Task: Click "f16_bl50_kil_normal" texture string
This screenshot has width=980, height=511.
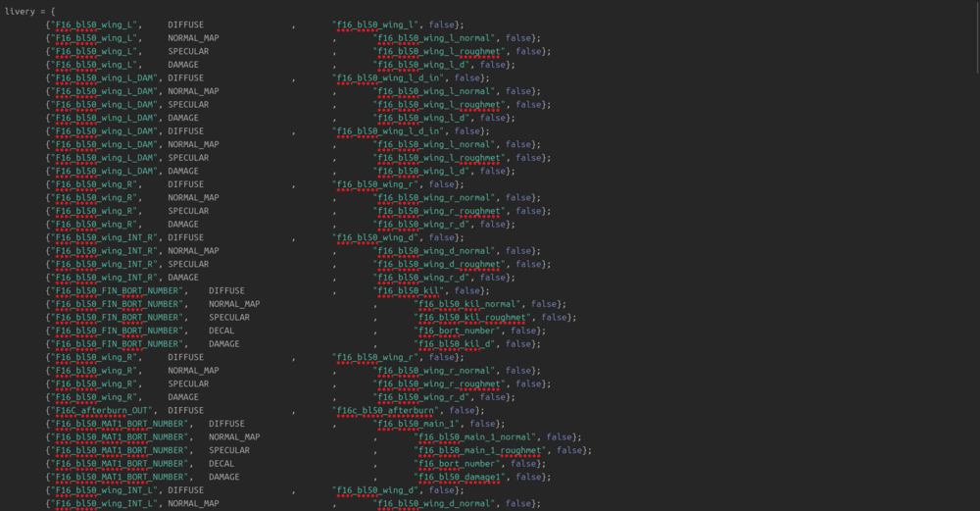Action: (467, 304)
